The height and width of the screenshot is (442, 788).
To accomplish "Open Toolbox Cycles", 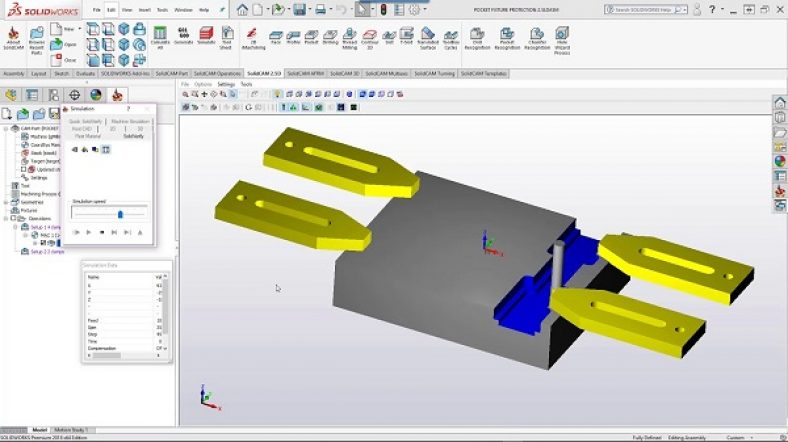I will coord(451,39).
